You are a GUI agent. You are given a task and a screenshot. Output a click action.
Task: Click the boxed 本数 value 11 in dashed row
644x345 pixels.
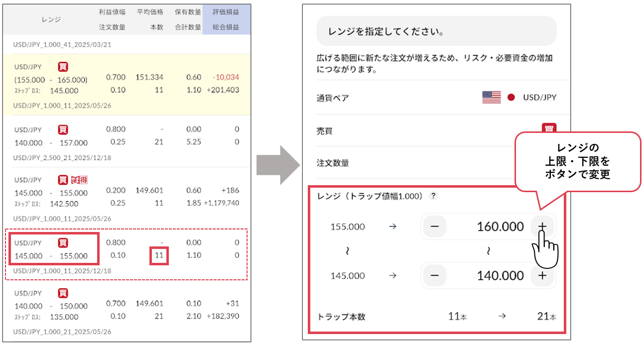pos(159,256)
